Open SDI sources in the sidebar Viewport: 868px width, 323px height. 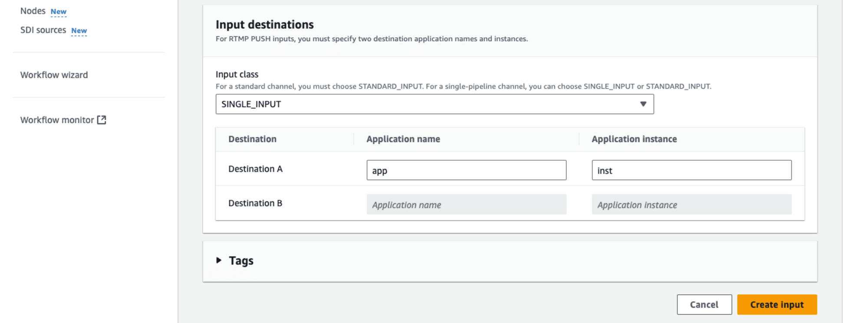click(x=43, y=30)
